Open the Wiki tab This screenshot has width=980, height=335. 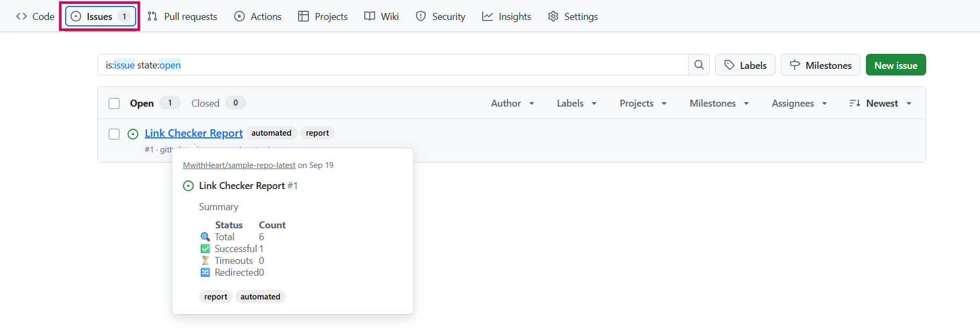(x=382, y=17)
